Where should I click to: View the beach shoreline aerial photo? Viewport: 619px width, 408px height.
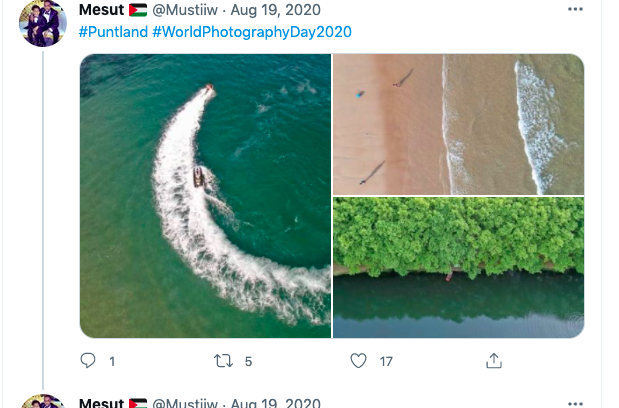click(458, 124)
